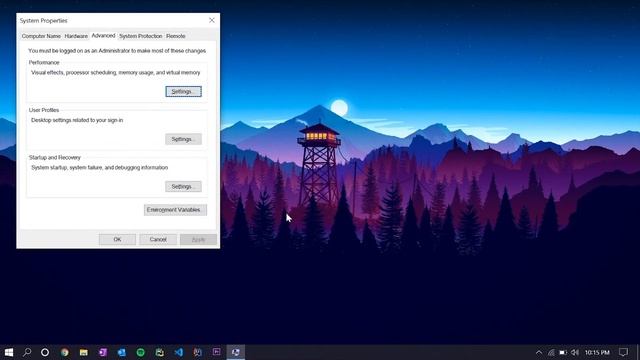
Task: Open taskbar icon left of Visual Studio Code
Action: click(160, 352)
